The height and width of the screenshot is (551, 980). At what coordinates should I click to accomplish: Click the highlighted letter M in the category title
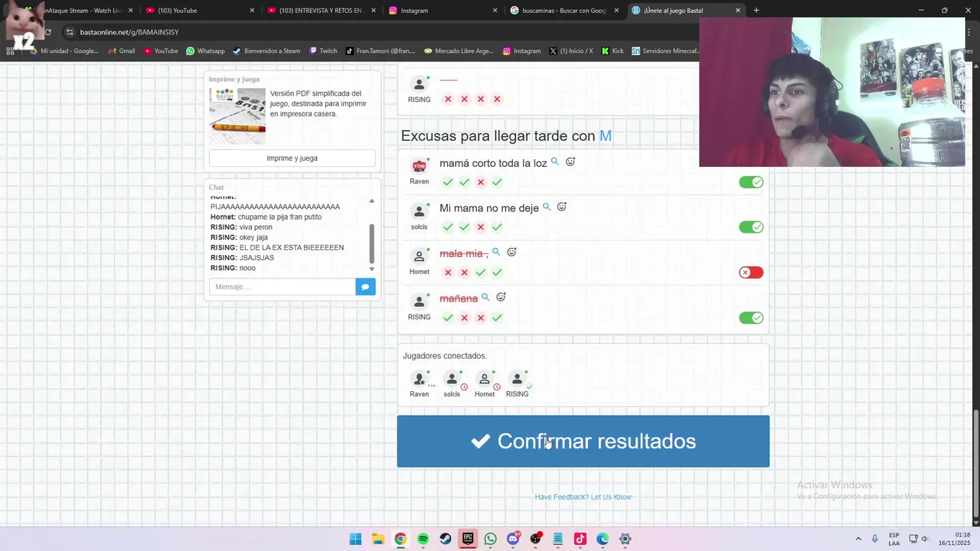(x=606, y=135)
